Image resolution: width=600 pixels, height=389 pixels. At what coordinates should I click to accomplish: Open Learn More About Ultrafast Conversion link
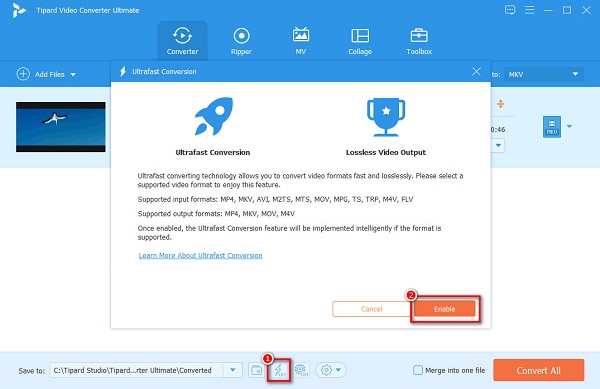(x=201, y=255)
